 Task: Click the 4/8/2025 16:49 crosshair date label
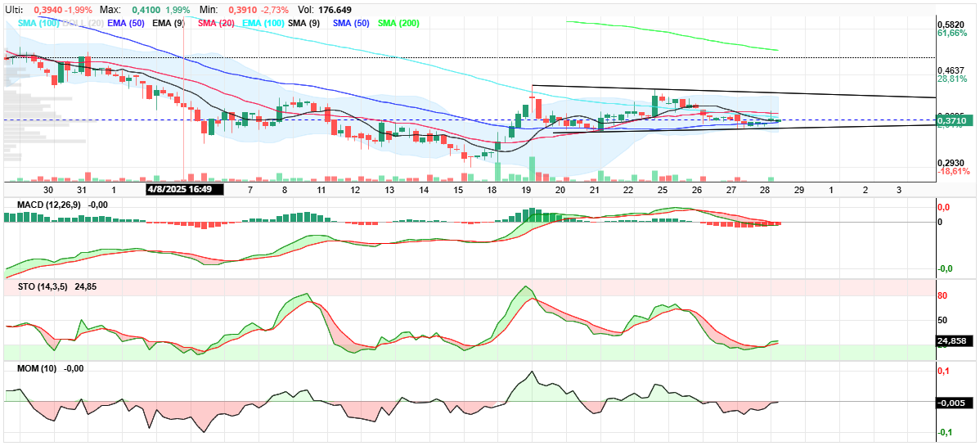tap(184, 188)
